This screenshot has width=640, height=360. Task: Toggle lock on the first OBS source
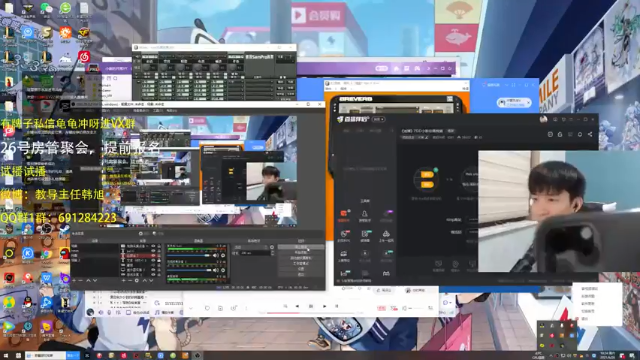click(x=159, y=246)
